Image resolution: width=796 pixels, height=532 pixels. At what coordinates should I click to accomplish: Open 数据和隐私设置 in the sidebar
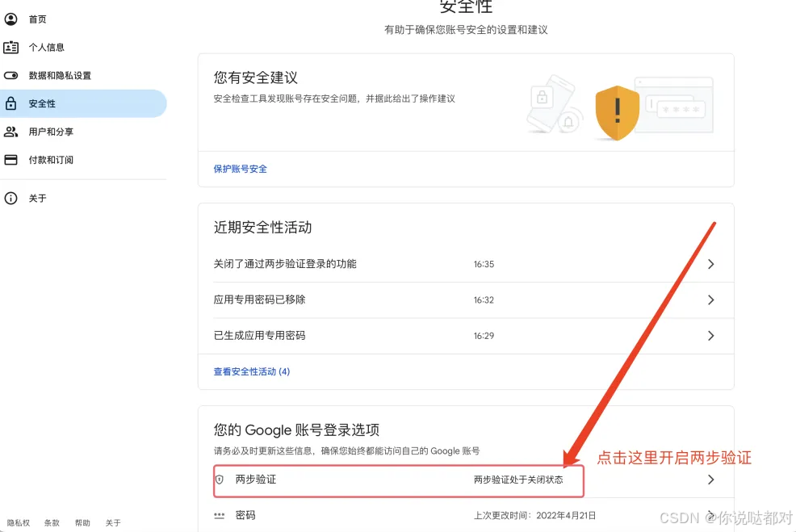pyautogui.click(x=83, y=76)
